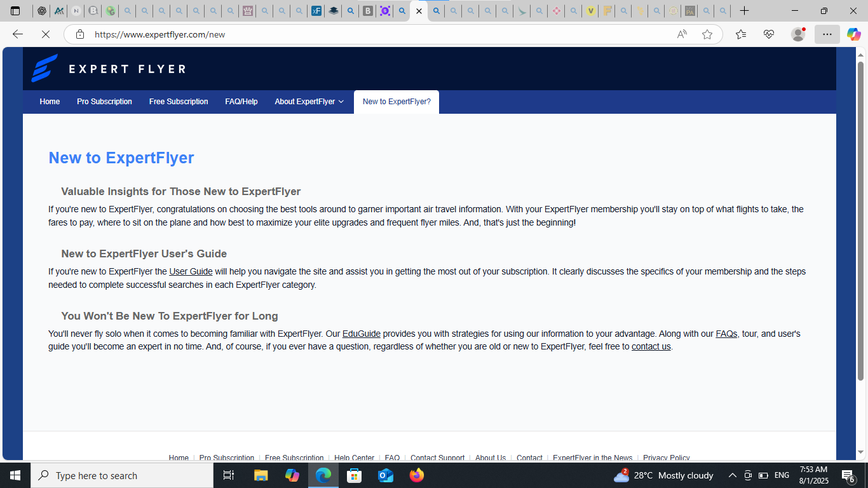Image resolution: width=868 pixels, height=488 pixels.
Task: Open Microsoft Store from the taskbar
Action: pos(355,475)
